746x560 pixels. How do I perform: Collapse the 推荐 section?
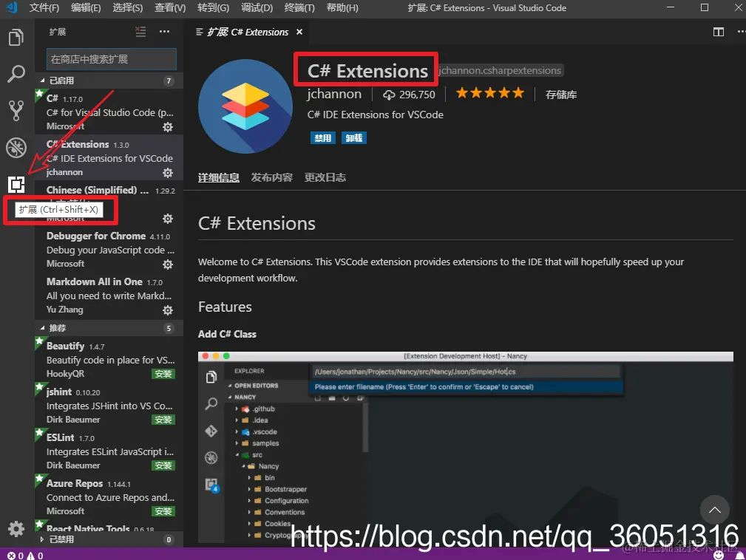click(x=109, y=328)
